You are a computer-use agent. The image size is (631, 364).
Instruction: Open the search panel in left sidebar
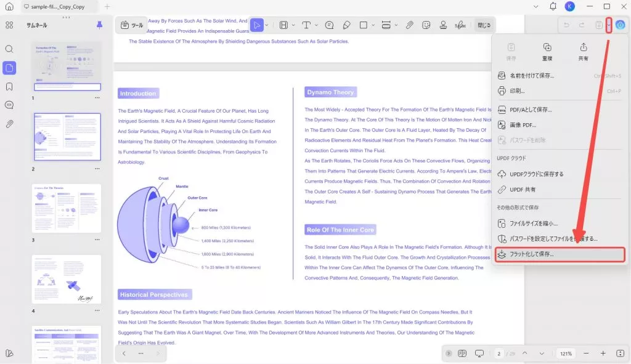click(x=9, y=49)
